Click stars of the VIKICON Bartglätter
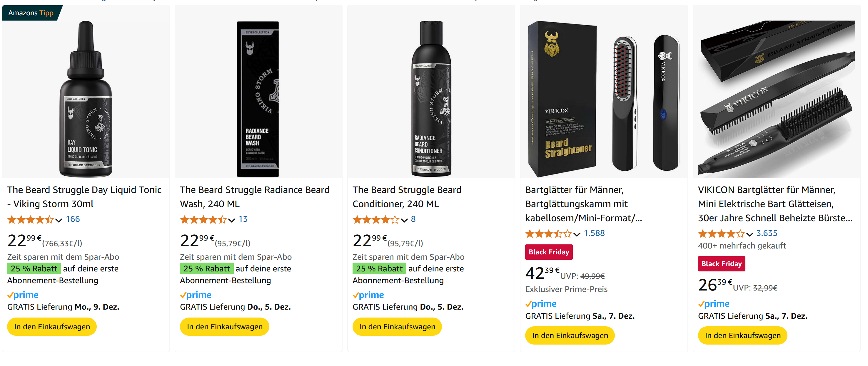Screen dimensions: 868x366 click(721, 234)
